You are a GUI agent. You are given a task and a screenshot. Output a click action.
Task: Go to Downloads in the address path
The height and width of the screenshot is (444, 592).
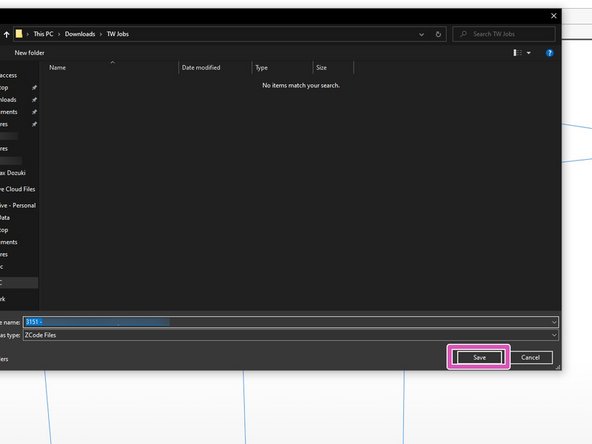80,34
